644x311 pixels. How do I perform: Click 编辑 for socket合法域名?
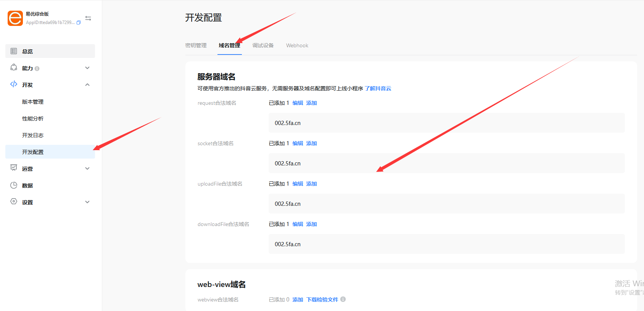click(x=298, y=143)
